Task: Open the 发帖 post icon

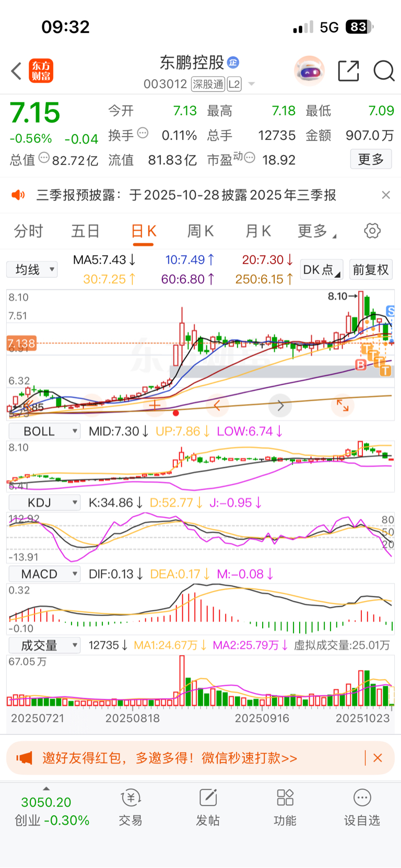Action: (208, 798)
